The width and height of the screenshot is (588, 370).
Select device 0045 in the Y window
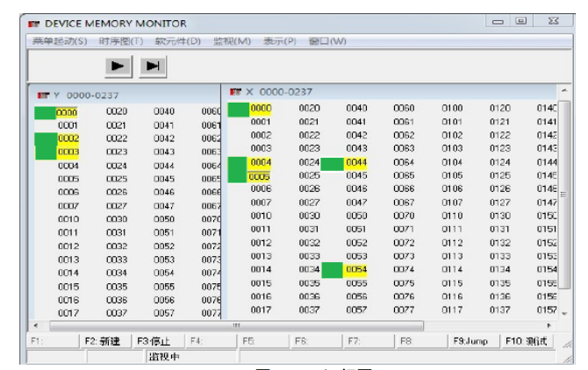(164, 179)
